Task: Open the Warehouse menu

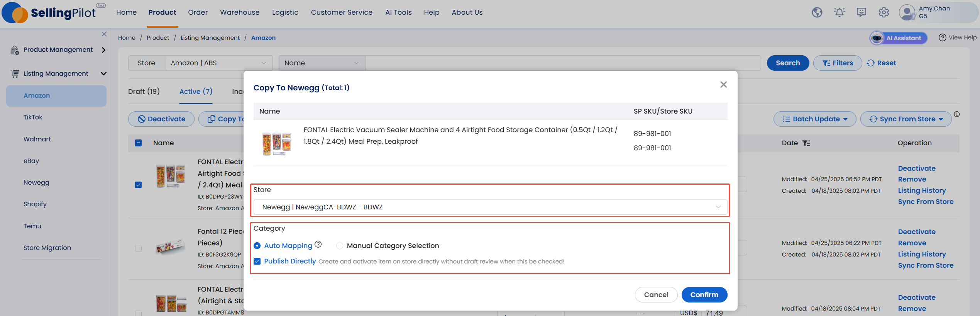Action: (x=240, y=12)
